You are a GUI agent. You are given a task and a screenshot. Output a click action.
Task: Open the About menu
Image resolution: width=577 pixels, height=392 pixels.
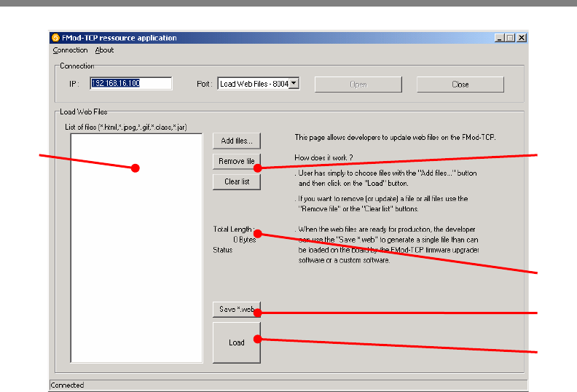coord(104,50)
